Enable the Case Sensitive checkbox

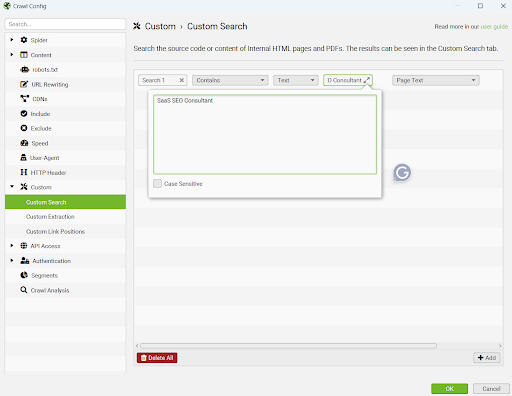pos(157,184)
